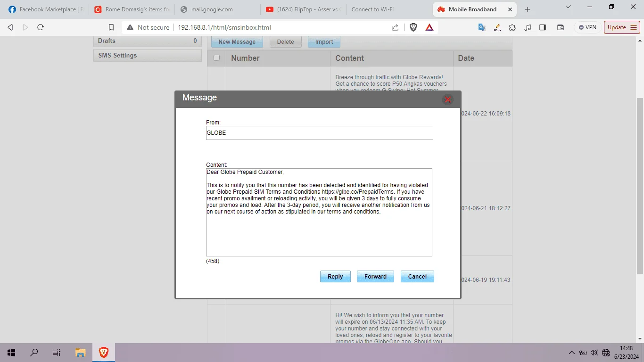Go back to the previous page

[10, 27]
